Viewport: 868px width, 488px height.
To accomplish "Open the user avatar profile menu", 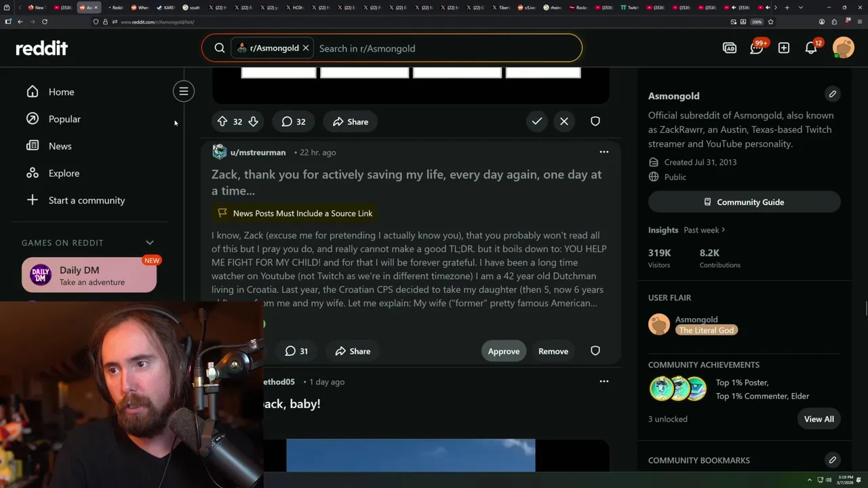I will [x=844, y=48].
